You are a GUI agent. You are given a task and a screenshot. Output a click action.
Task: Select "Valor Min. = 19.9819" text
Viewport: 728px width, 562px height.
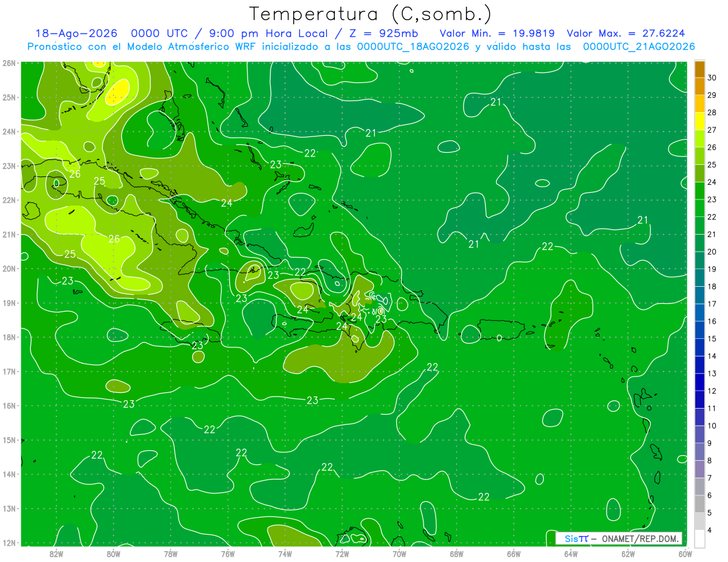tap(498, 34)
